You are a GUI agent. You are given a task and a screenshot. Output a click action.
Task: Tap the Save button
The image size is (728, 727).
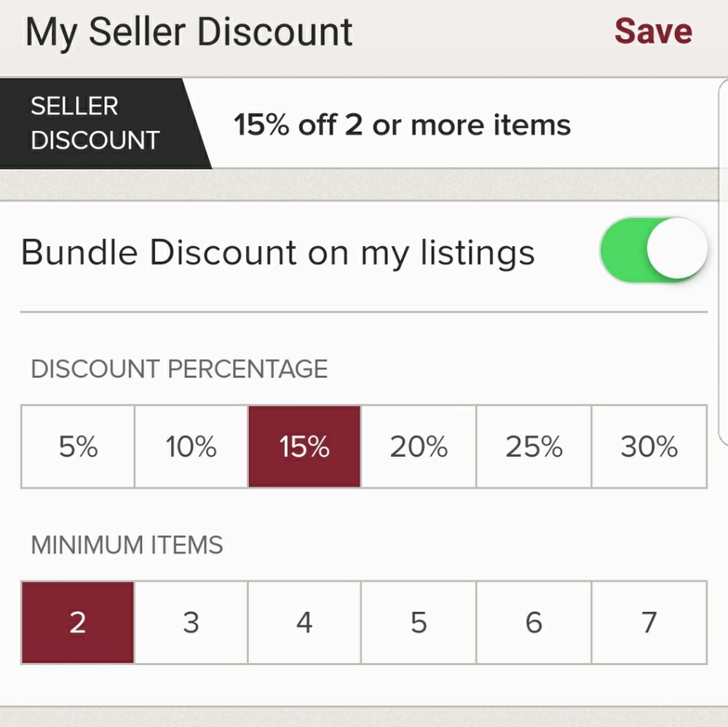(653, 31)
